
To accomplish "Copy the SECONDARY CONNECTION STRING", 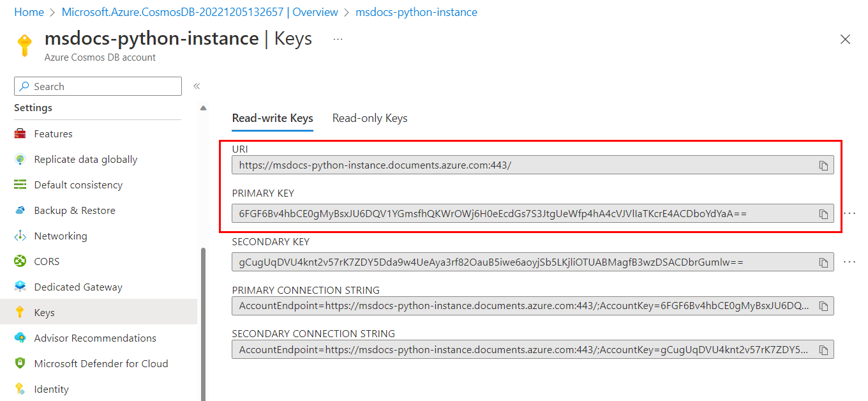I will (823, 350).
